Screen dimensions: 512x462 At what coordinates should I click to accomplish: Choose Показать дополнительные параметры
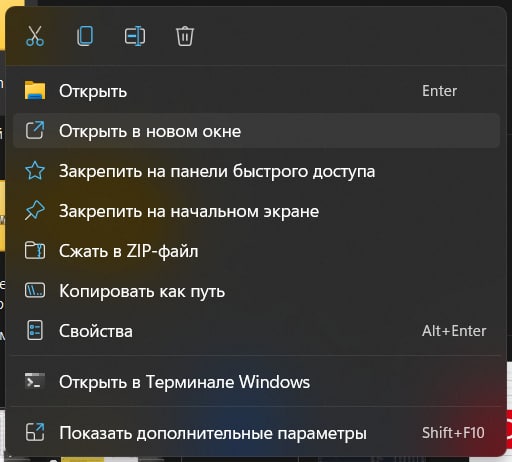click(x=256, y=433)
